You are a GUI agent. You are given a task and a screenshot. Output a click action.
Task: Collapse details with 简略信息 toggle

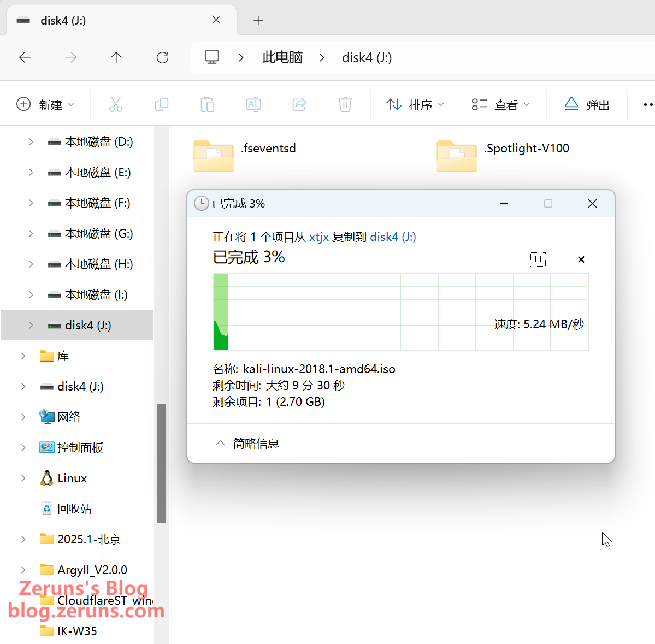click(247, 444)
